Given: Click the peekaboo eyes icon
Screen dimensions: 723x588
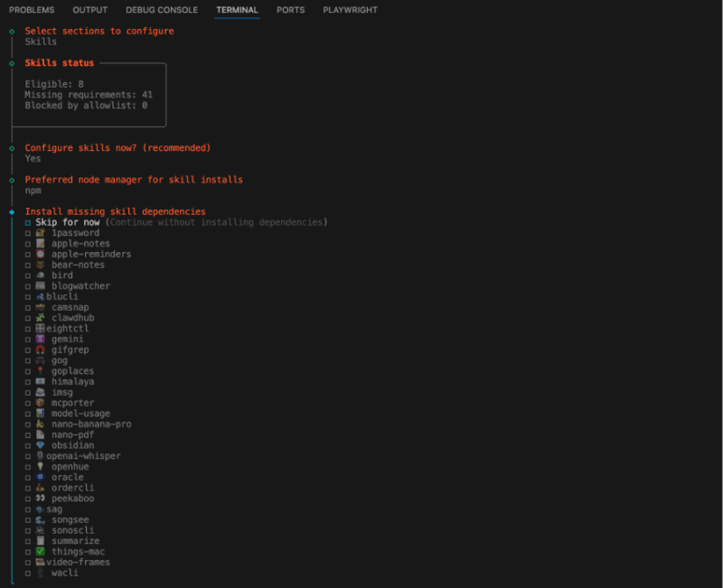Looking at the screenshot, I should pos(42,498).
